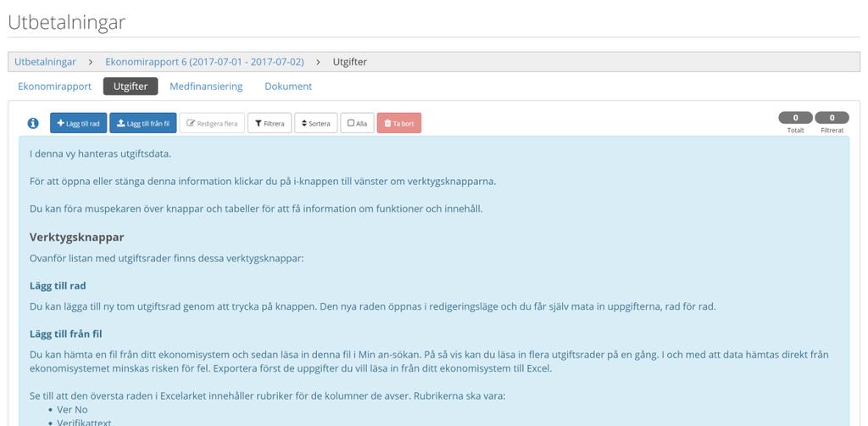Click the blue info i-icon
The width and height of the screenshot is (868, 426).
click(x=33, y=123)
